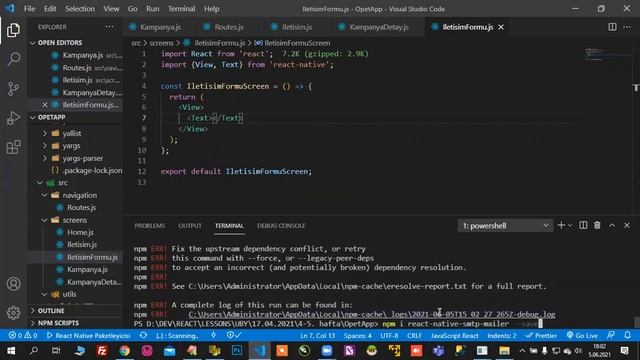Split the editor to the right
This screenshot has height=360, width=640.
coord(612,27)
